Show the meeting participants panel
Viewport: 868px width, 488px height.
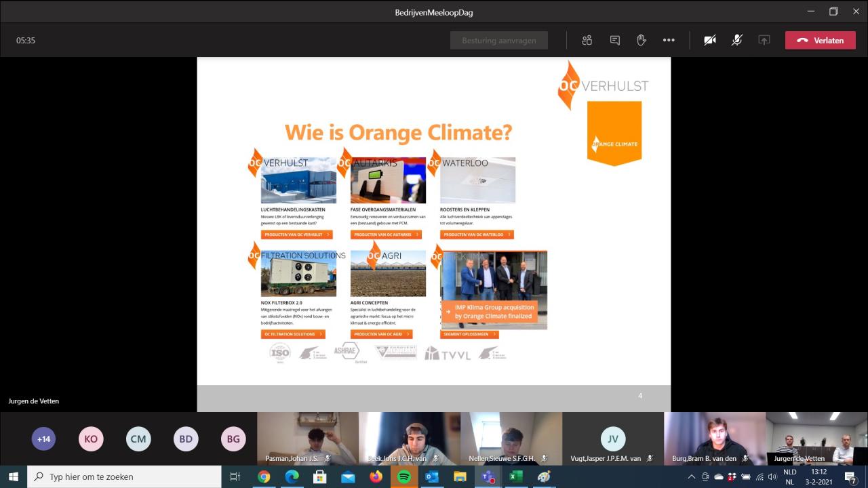587,40
